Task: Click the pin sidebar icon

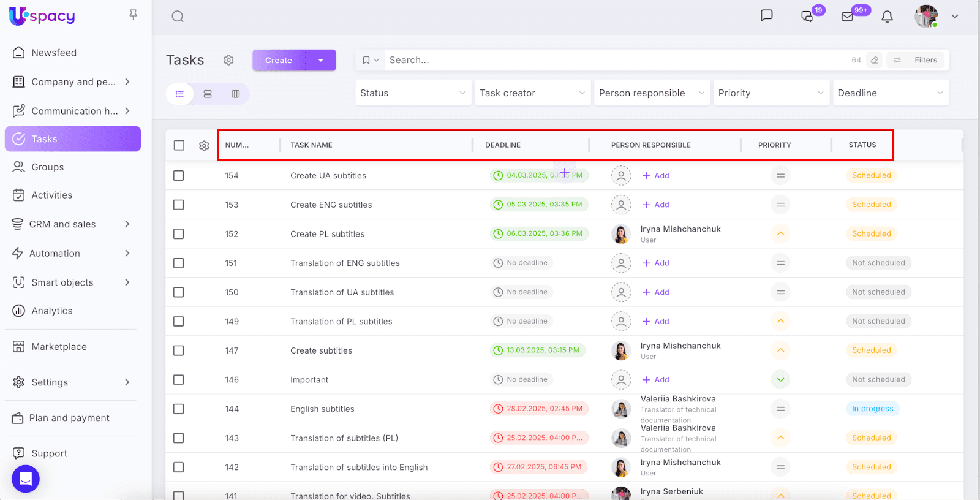Action: click(133, 14)
